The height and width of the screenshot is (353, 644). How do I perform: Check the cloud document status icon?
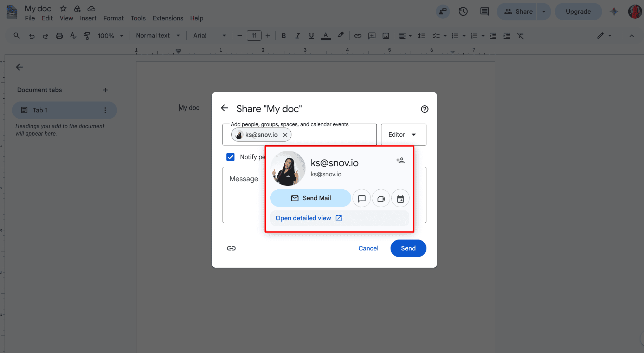[91, 8]
